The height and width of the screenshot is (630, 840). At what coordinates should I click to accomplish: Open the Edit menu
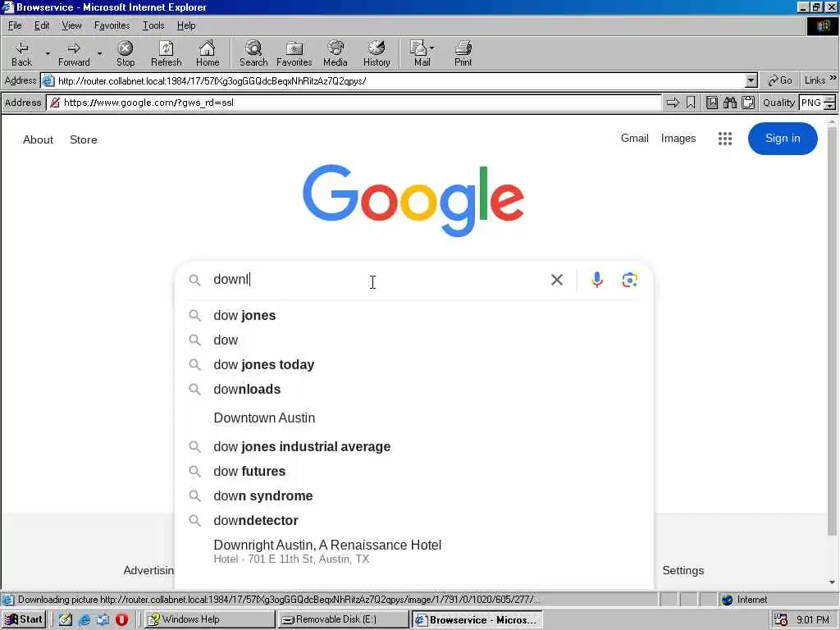(42, 25)
